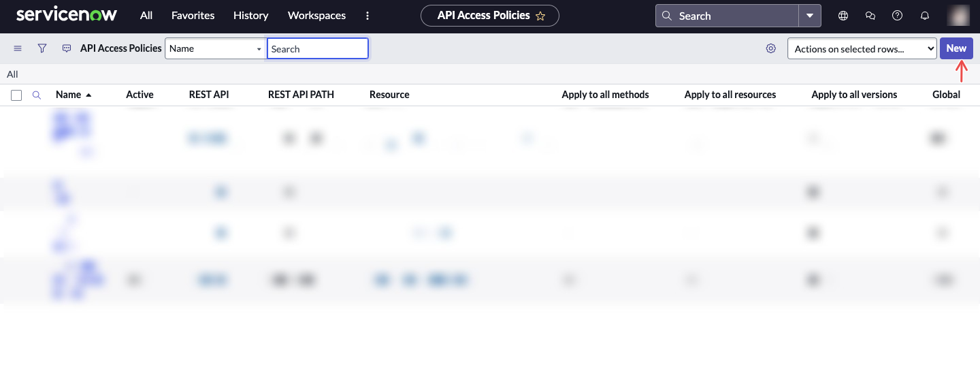Open the Favorites menu
Screen dimensions: 980x378
[193, 16]
